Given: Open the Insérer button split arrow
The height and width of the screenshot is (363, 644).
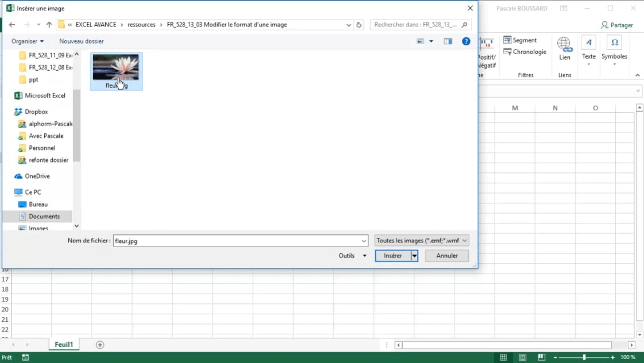Looking at the screenshot, I should (414, 256).
